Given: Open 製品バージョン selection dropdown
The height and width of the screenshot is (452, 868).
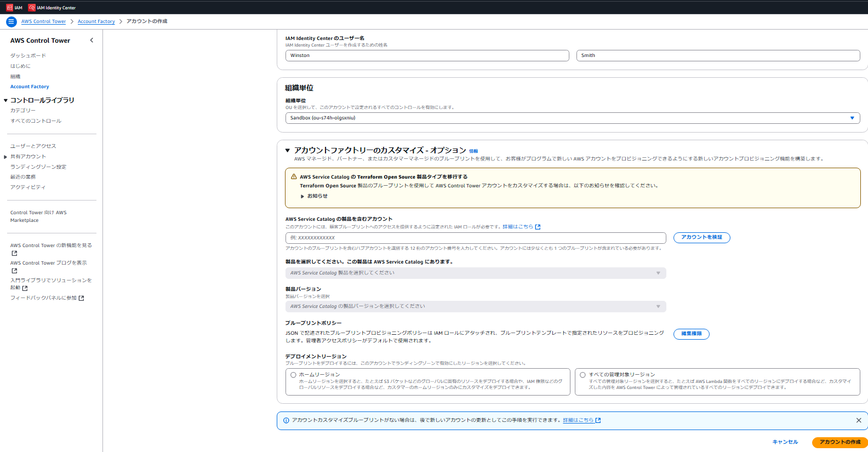Looking at the screenshot, I should pyautogui.click(x=476, y=306).
